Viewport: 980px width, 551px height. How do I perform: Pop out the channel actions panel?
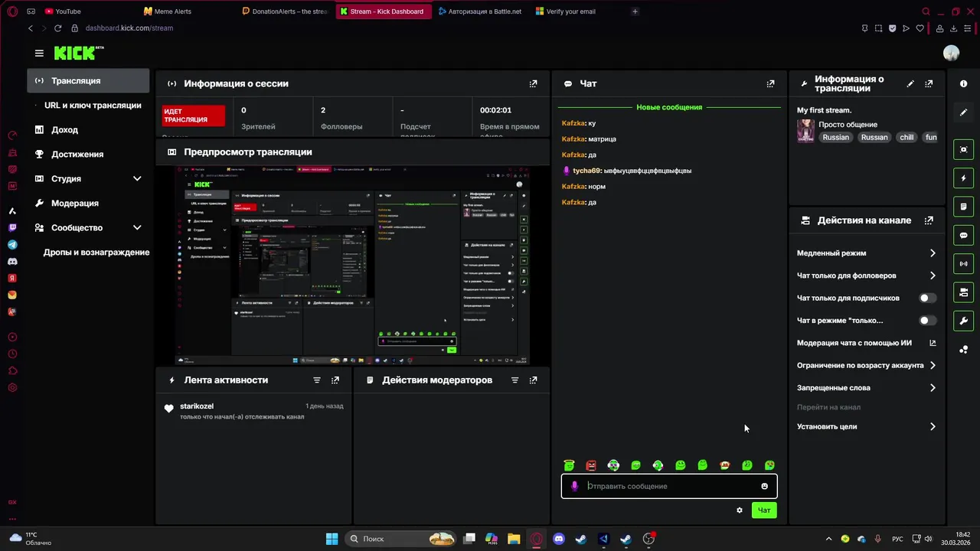929,220
